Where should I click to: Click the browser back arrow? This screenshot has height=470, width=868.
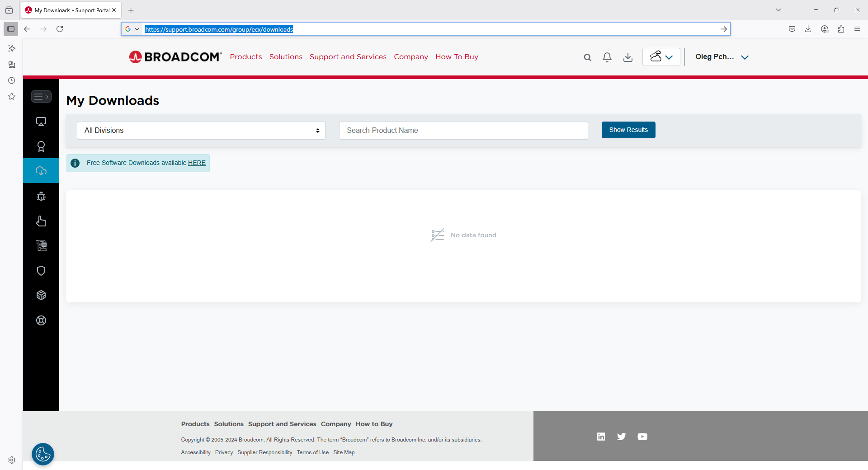27,29
